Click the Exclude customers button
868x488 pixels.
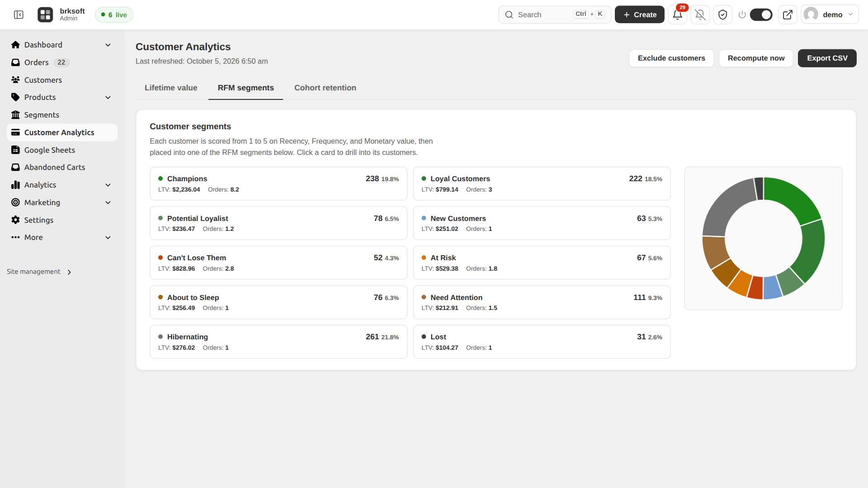(x=671, y=58)
